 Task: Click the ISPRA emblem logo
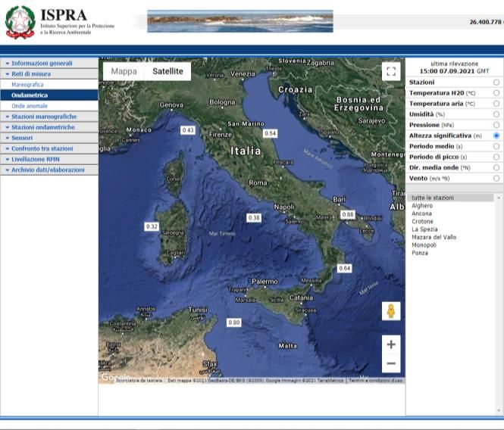[20, 22]
